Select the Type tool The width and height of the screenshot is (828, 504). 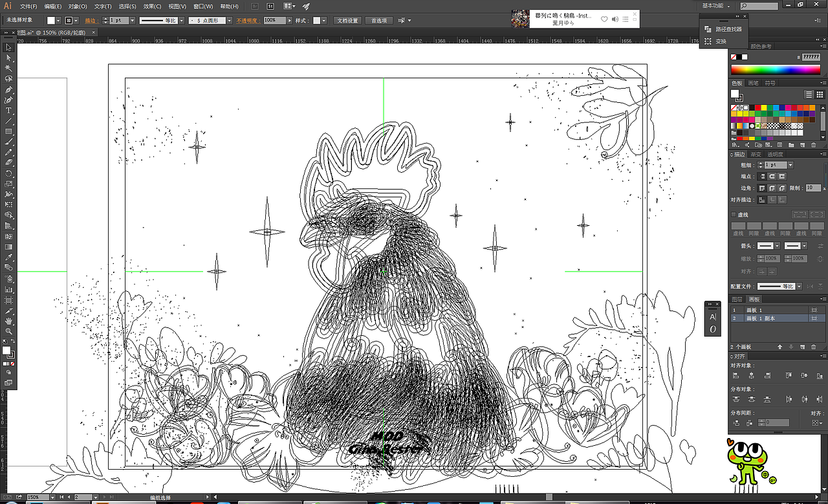(x=9, y=111)
